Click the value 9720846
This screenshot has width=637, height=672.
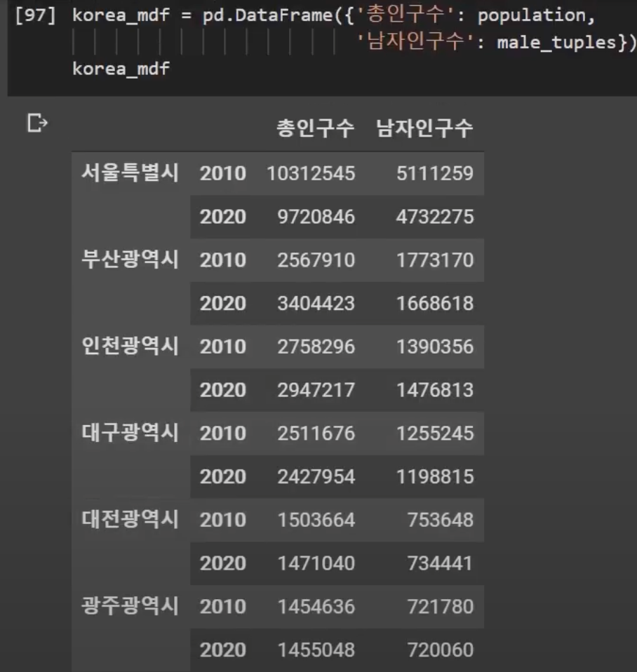316,217
